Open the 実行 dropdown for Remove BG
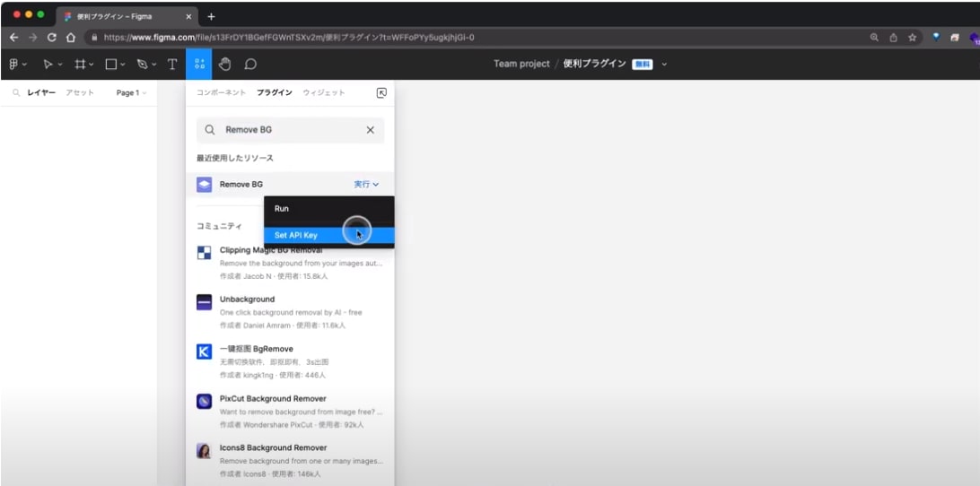Image resolution: width=980 pixels, height=486 pixels. [366, 185]
